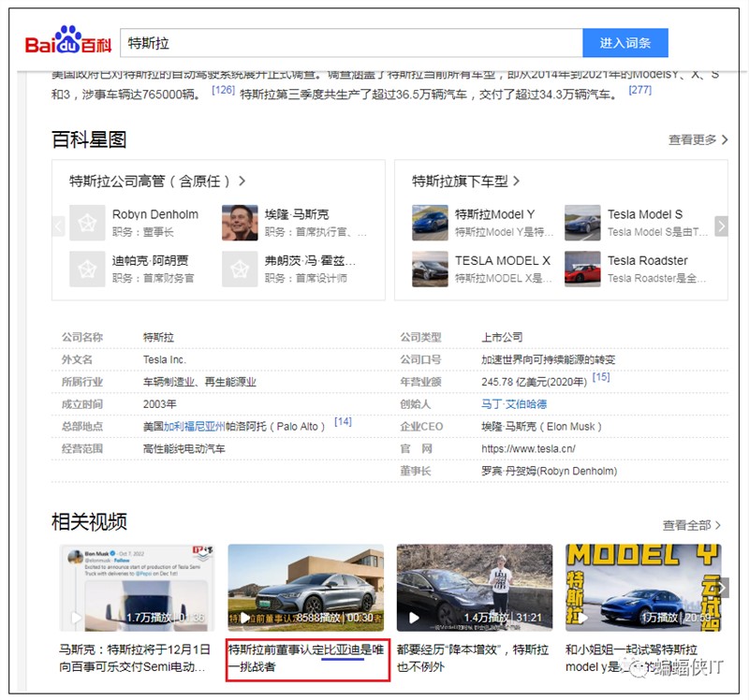Click the Tesla Roadster red car image

point(582,269)
